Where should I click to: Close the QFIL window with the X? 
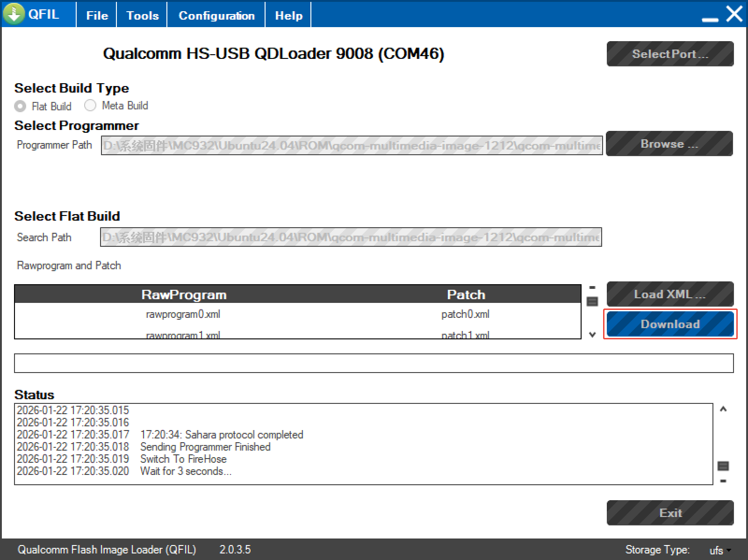coord(734,14)
